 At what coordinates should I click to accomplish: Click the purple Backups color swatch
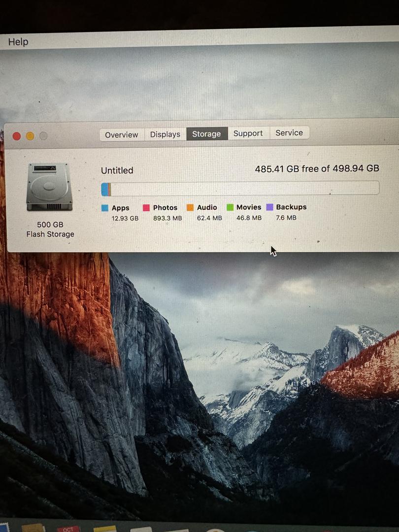[270, 206]
